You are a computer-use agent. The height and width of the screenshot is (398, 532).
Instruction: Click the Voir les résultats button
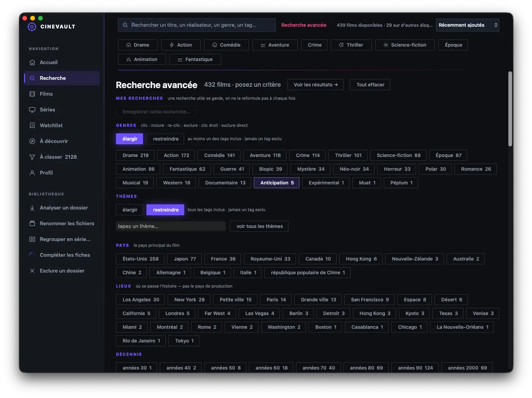pyautogui.click(x=315, y=85)
